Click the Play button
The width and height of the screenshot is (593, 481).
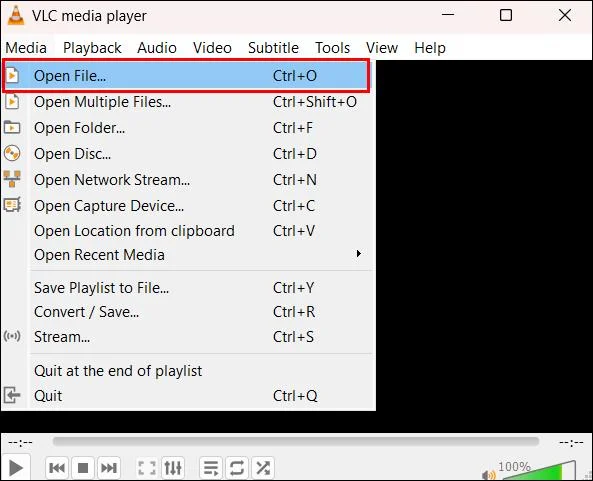coord(16,468)
